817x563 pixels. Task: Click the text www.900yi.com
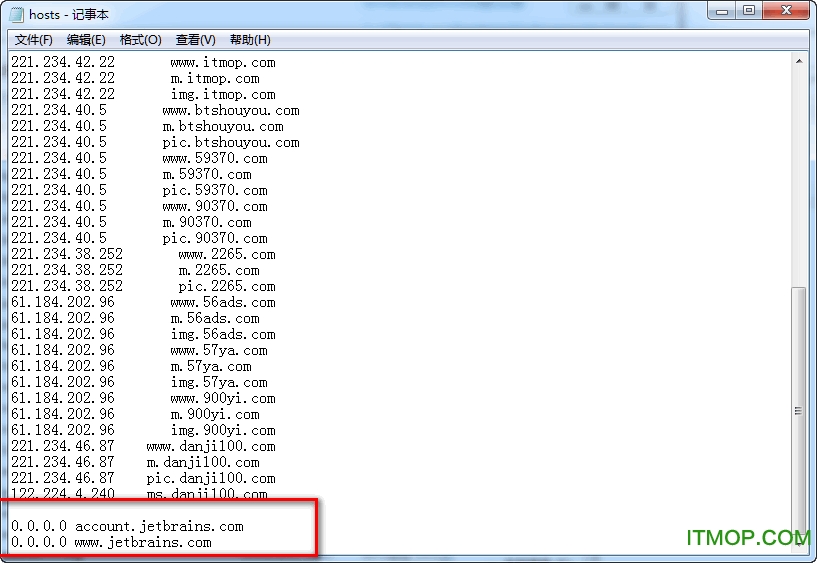(x=222, y=398)
